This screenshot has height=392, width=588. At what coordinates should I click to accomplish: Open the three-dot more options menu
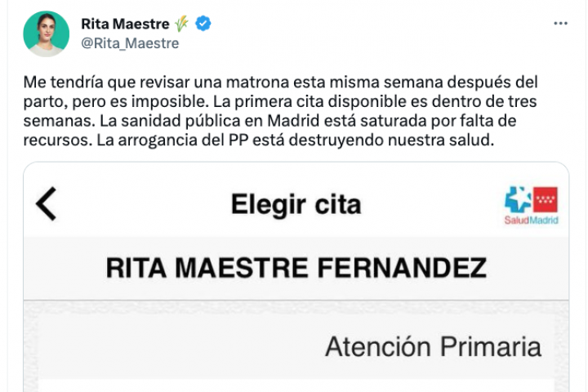coord(560,24)
